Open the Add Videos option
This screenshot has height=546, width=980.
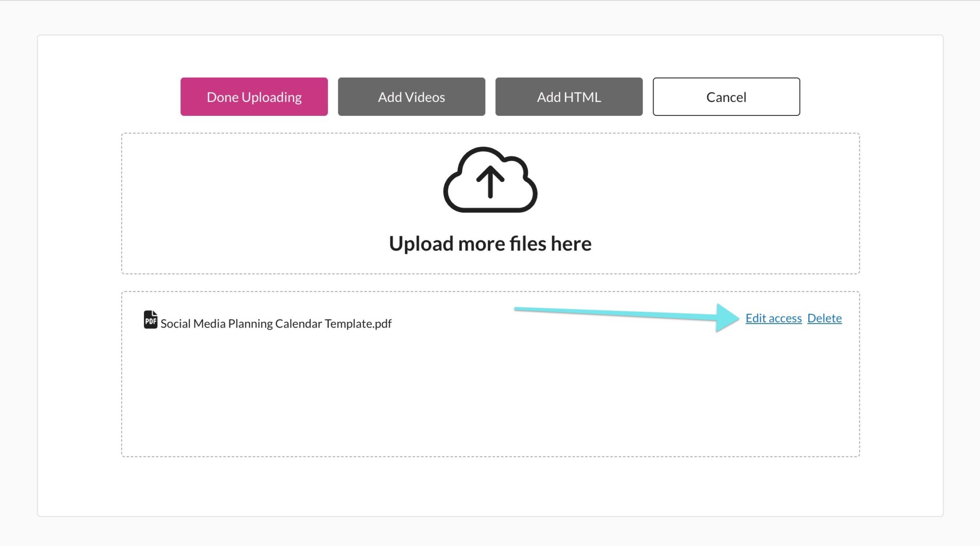click(412, 97)
